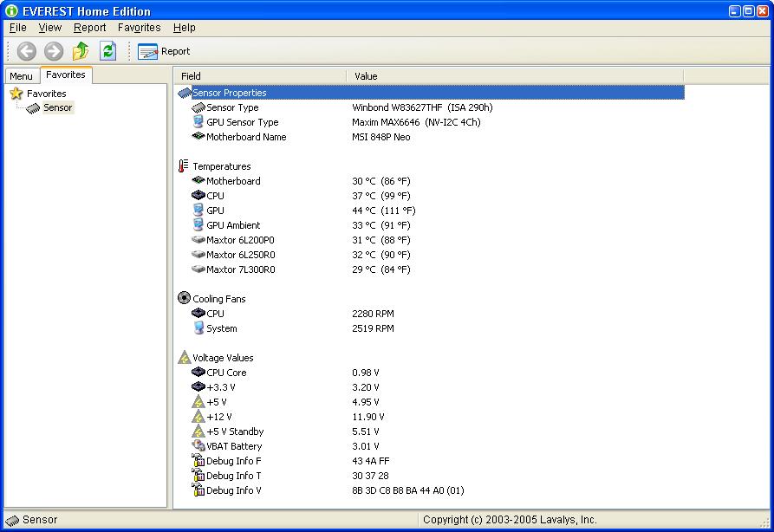Switch to the Menu tab

coord(21,76)
